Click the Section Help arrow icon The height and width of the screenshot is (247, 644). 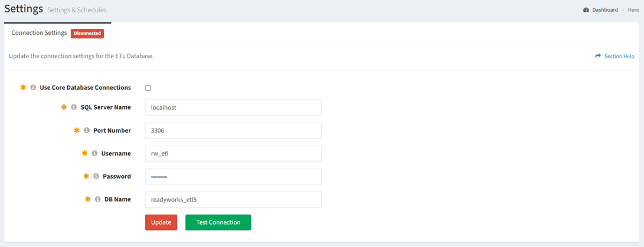tap(598, 56)
